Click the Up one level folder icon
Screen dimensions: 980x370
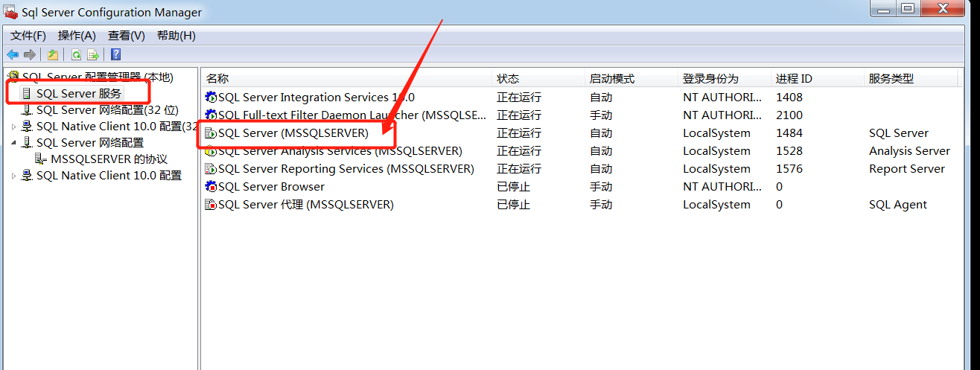point(53,54)
